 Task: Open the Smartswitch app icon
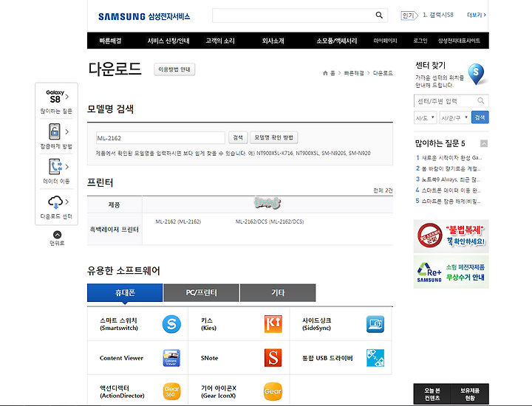171,324
